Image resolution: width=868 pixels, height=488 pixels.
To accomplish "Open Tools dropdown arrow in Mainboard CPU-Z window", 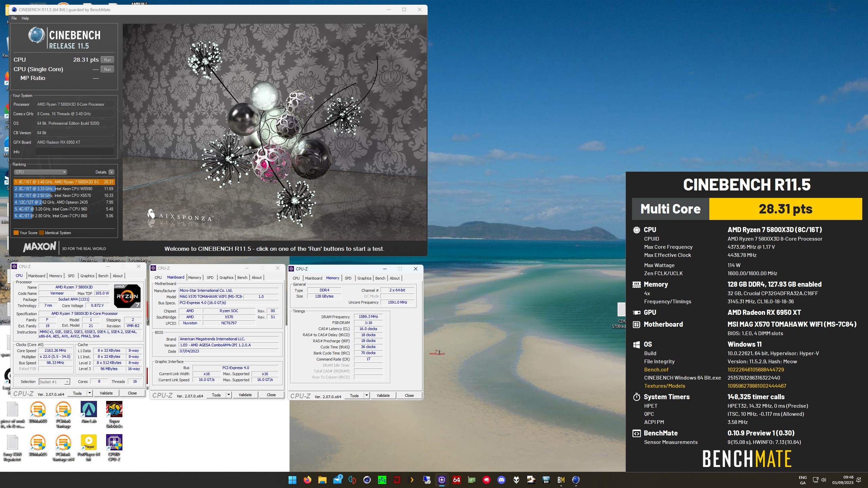I will coord(229,395).
